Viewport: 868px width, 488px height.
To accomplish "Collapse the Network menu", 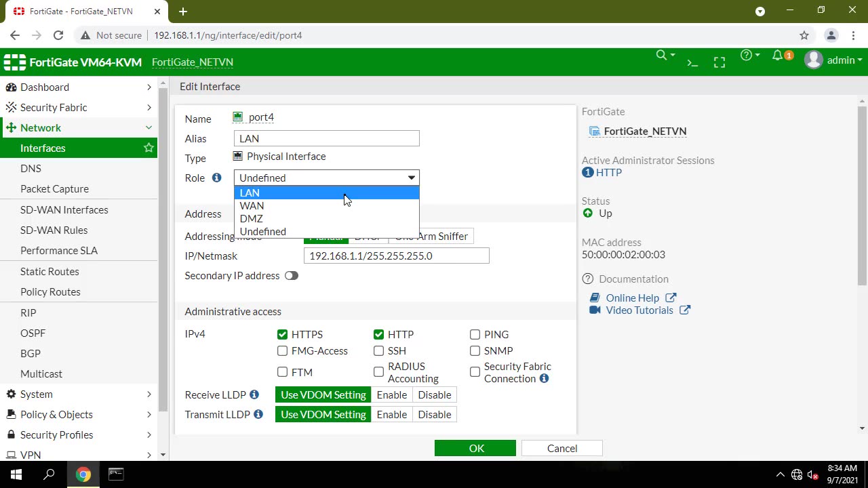I will [79, 127].
